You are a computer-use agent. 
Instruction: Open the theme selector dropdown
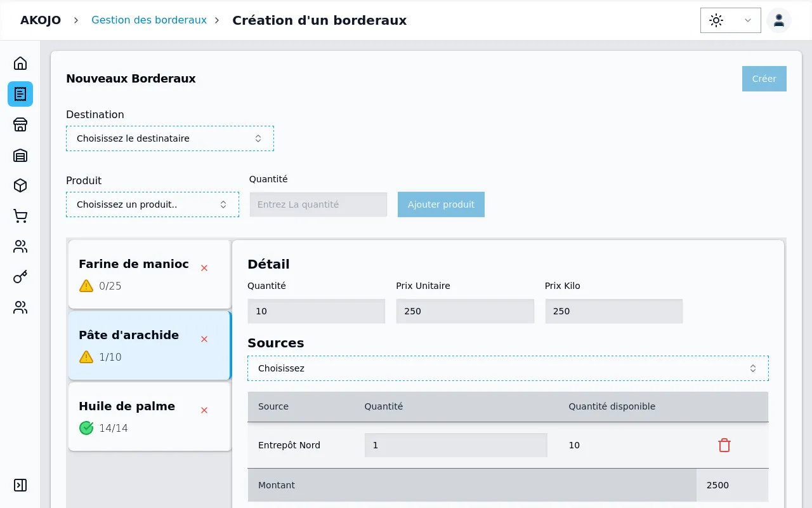pos(730,20)
